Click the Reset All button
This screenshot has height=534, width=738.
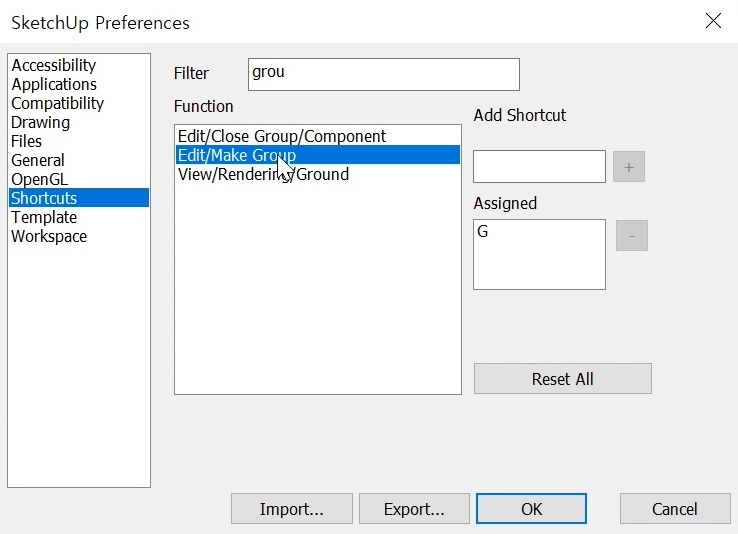pyautogui.click(x=563, y=378)
